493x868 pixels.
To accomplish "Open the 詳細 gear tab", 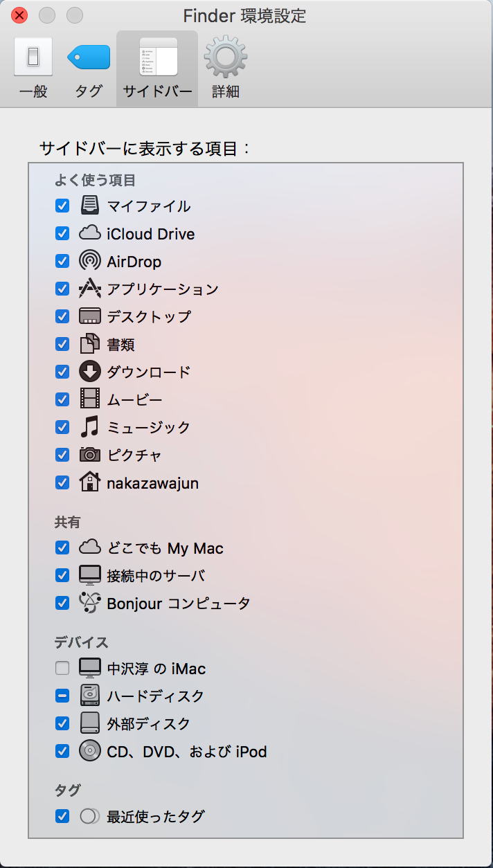I will point(226,68).
